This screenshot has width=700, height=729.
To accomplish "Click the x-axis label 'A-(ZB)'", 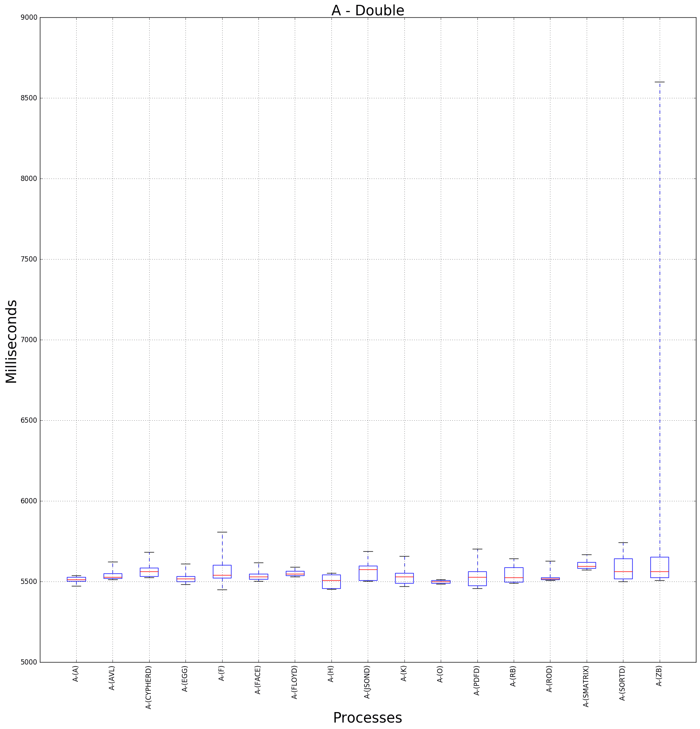I will tap(659, 675).
